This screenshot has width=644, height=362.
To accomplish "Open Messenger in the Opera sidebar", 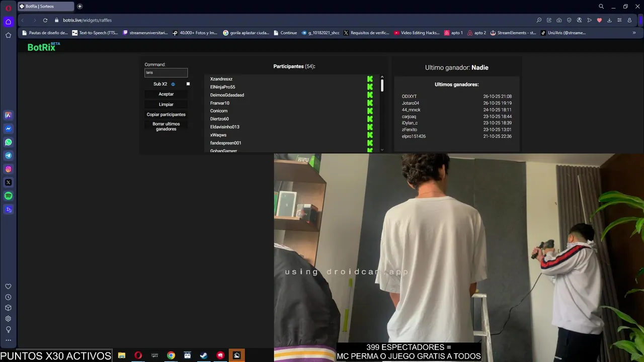I will tap(8, 129).
